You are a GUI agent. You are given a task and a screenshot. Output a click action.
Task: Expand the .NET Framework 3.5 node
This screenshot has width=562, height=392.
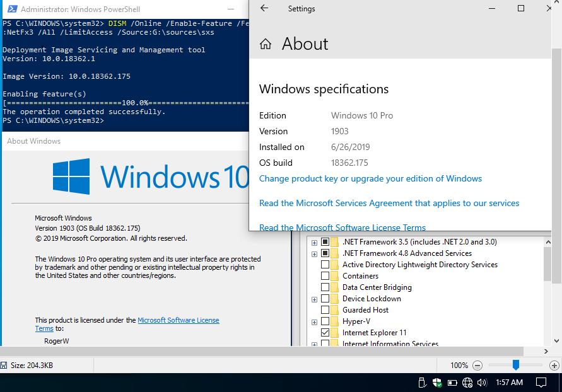point(314,243)
